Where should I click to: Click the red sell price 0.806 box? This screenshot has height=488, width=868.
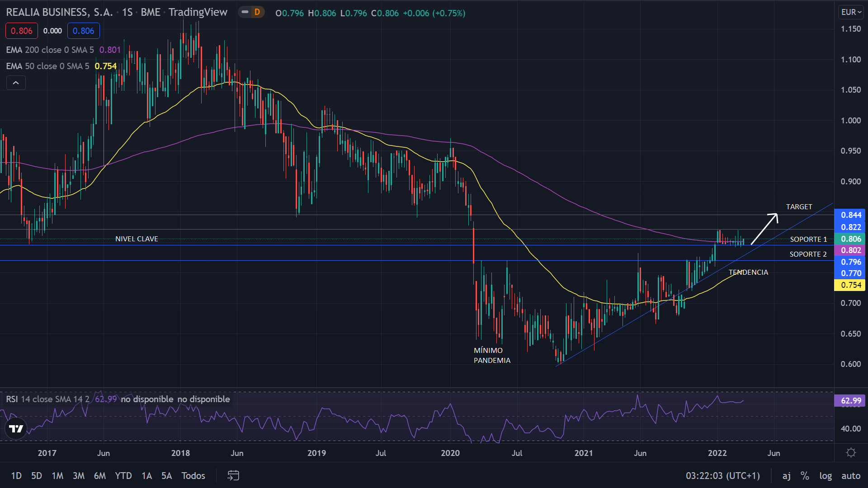[x=21, y=31]
